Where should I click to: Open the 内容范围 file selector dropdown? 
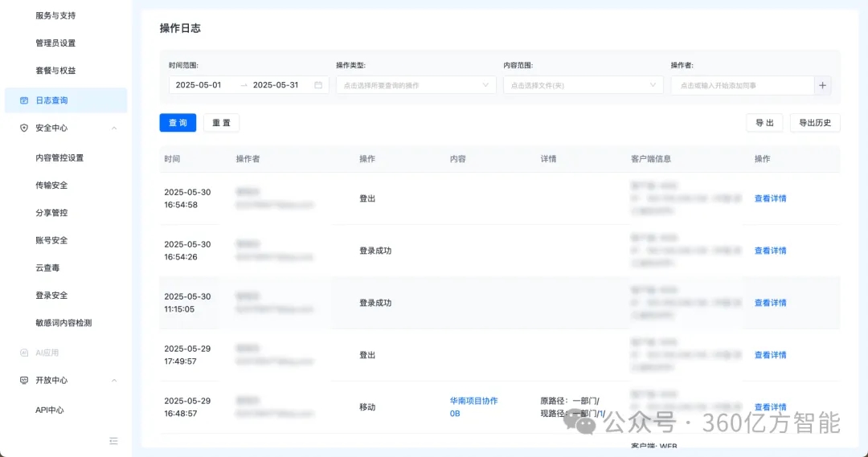[x=583, y=85]
